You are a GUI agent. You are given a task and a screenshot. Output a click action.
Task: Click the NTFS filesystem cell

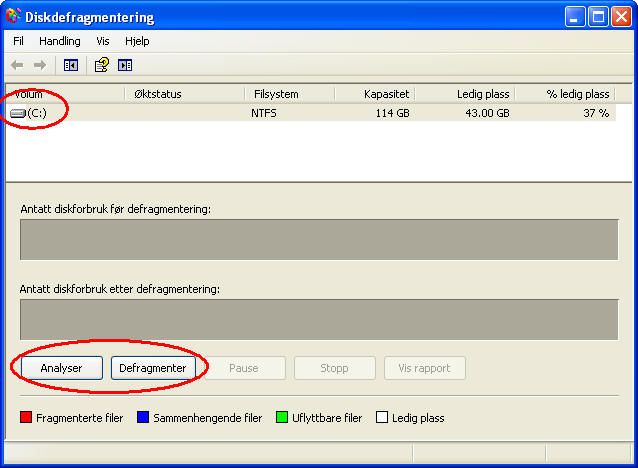click(x=264, y=113)
